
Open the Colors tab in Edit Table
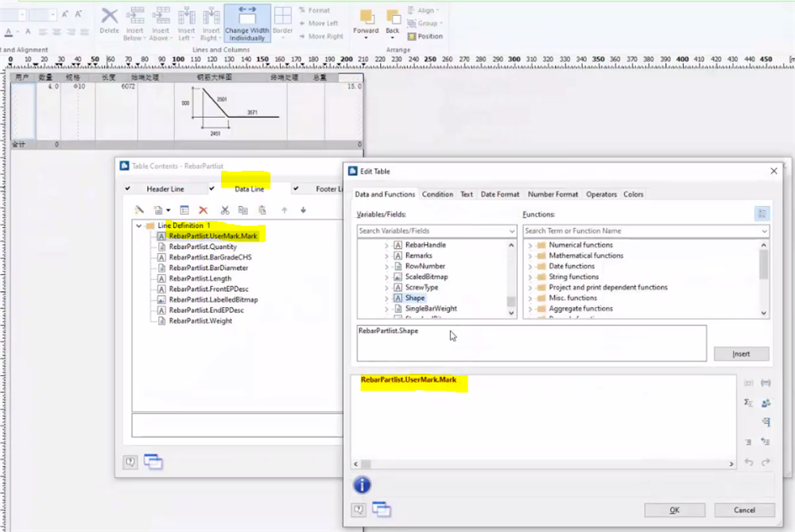click(x=633, y=194)
